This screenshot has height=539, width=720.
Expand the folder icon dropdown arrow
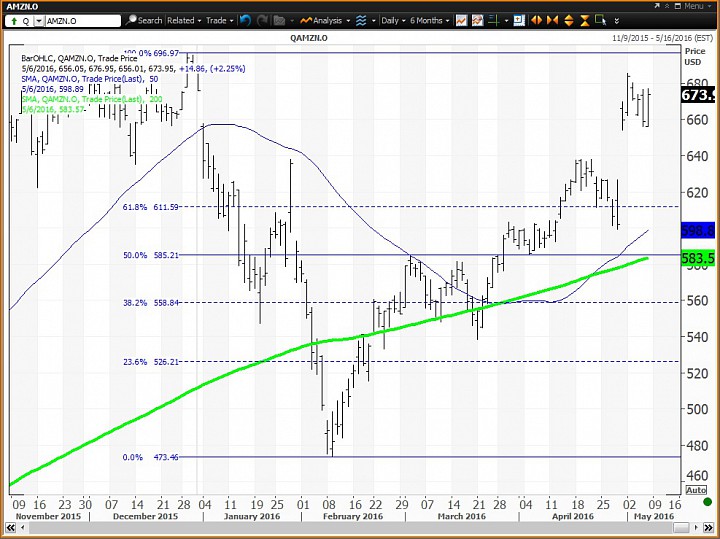[292, 21]
